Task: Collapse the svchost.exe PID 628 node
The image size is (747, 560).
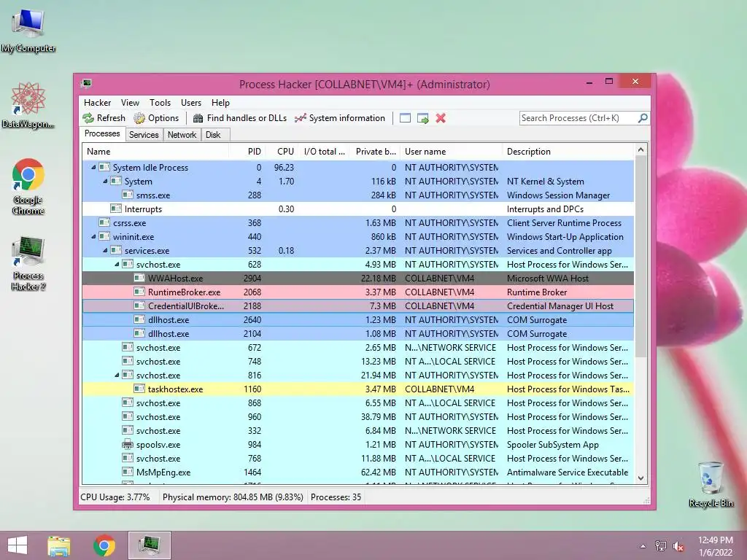Action: click(117, 264)
